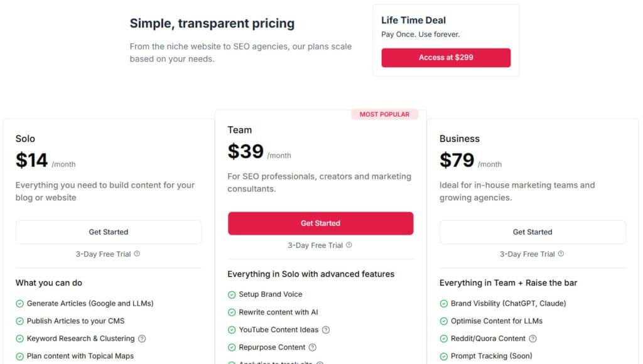
Task: Click the help icon beside Keyword Research & Clustering
Action: (143, 338)
